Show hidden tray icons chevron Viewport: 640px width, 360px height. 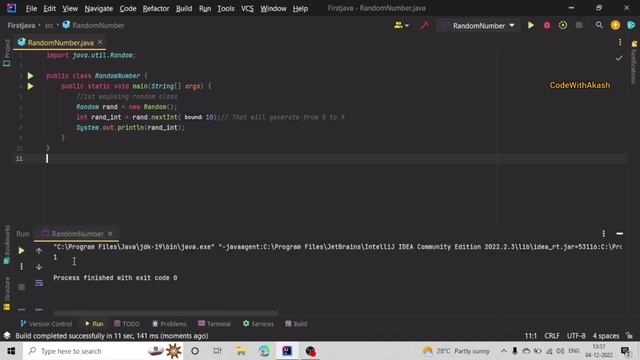pos(504,351)
